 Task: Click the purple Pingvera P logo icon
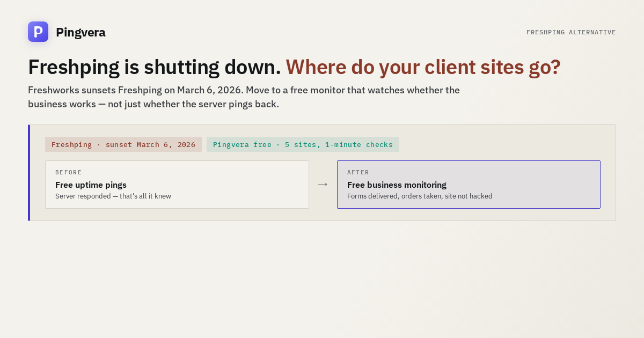pos(38,32)
